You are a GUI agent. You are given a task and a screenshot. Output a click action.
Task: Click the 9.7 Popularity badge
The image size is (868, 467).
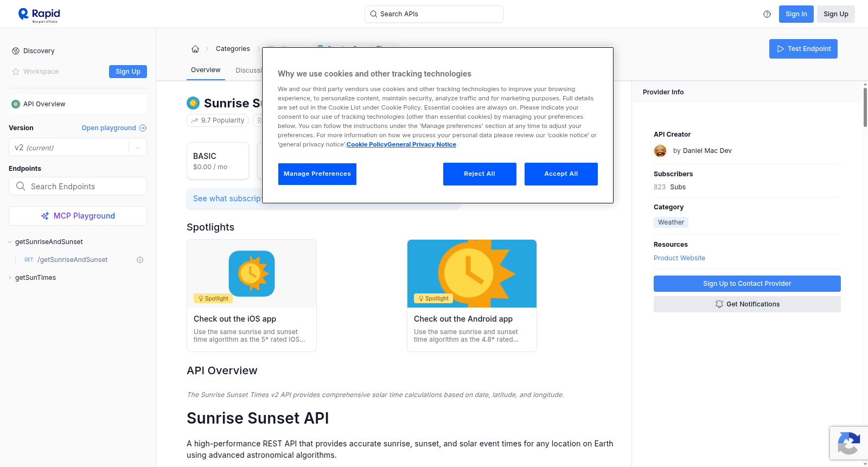point(218,120)
